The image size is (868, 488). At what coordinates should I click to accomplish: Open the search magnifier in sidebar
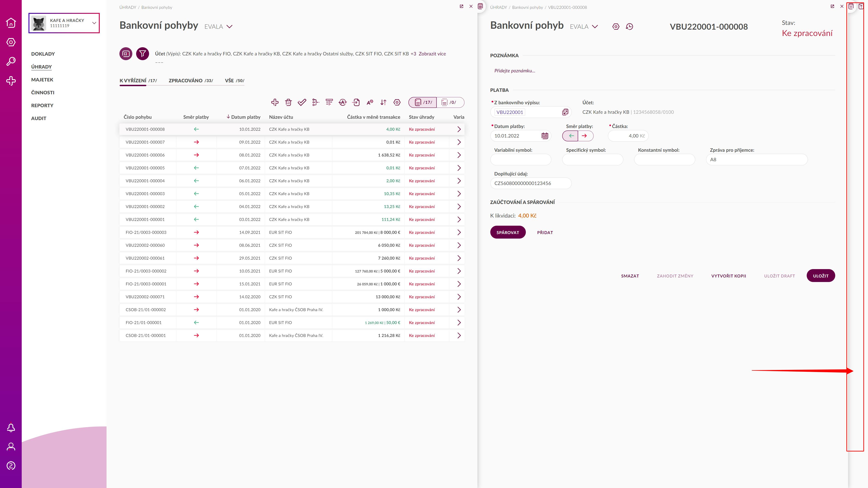click(x=11, y=61)
